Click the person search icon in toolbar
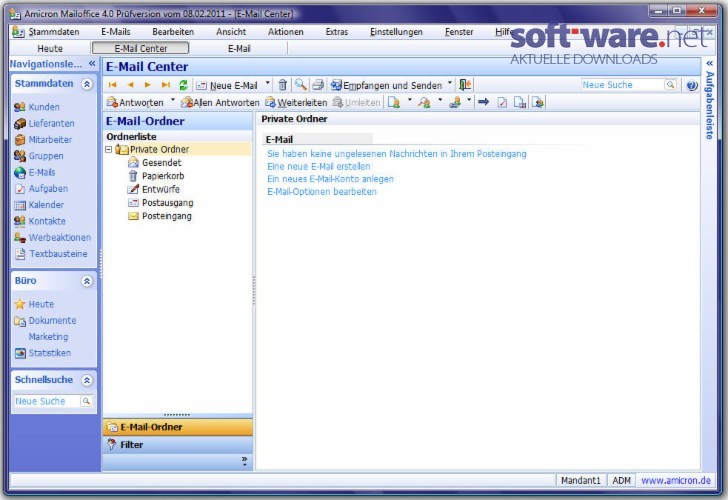 click(424, 102)
